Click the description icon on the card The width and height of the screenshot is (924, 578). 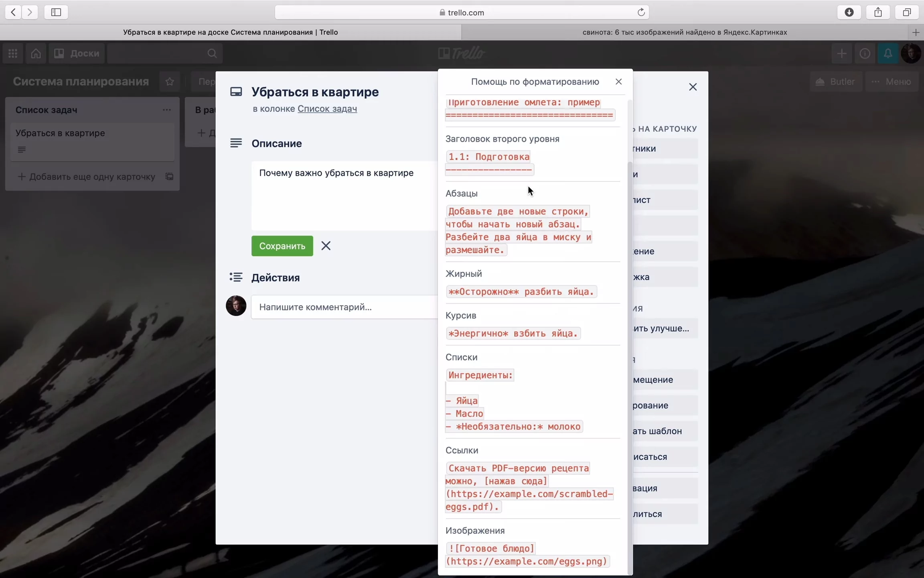click(x=22, y=149)
